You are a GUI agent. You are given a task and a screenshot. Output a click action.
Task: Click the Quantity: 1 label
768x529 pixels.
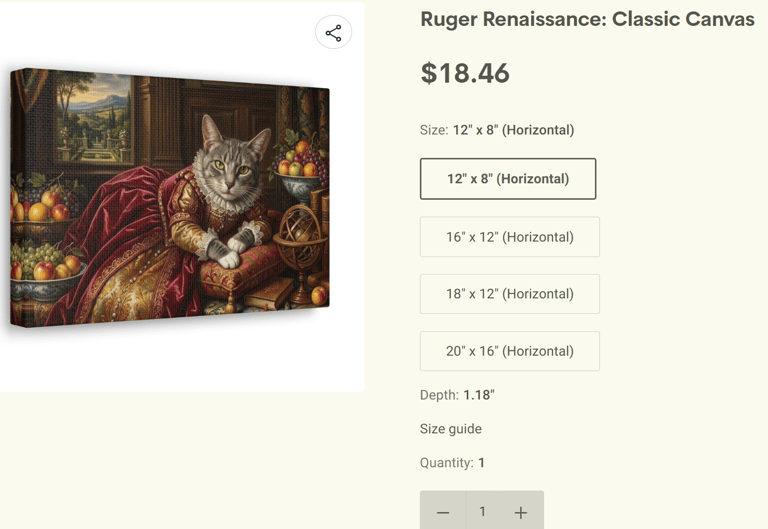(452, 463)
